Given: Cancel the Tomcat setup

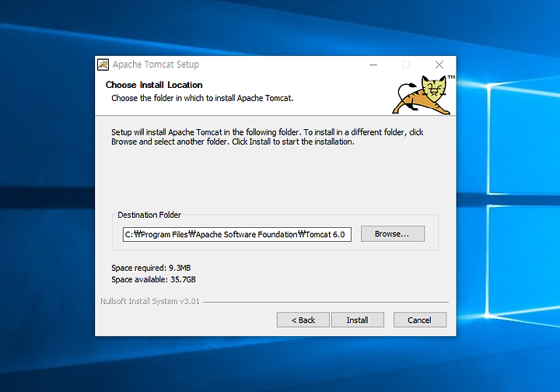Looking at the screenshot, I should tap(420, 320).
